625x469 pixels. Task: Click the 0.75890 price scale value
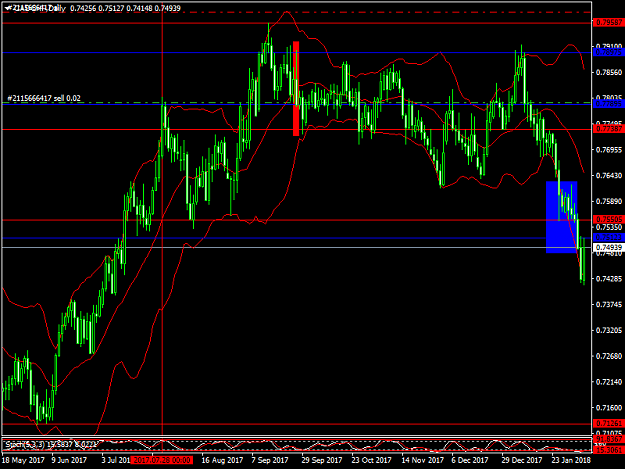(609, 201)
